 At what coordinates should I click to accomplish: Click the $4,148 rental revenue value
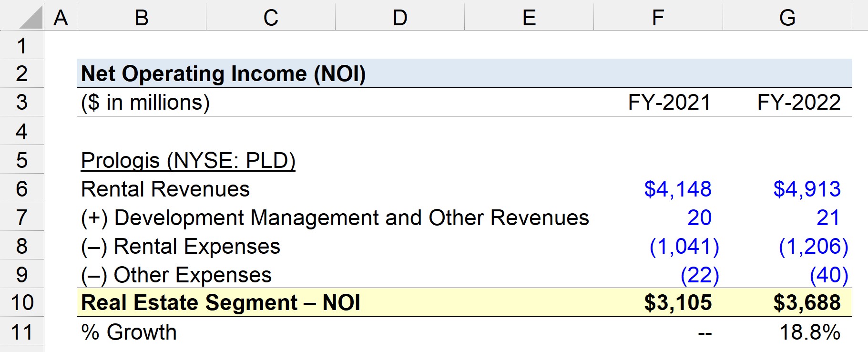point(678,189)
